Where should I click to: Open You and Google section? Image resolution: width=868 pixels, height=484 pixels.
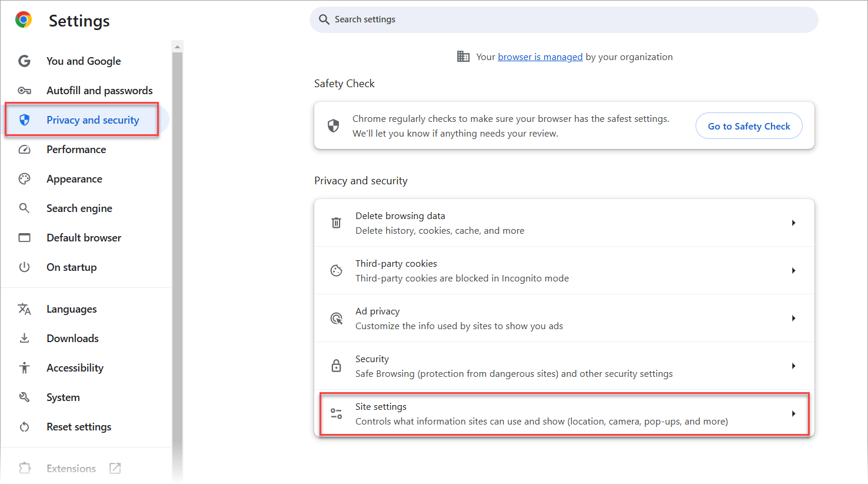click(84, 61)
